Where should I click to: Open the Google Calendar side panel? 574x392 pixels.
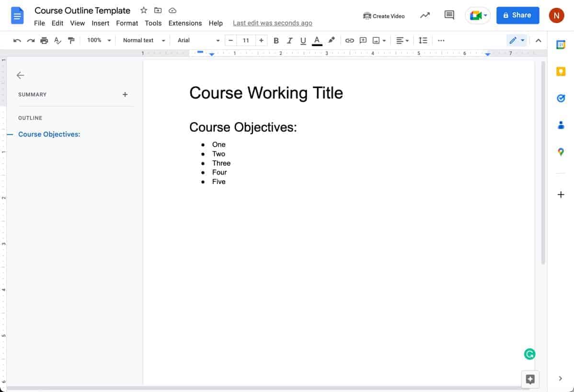(x=561, y=45)
